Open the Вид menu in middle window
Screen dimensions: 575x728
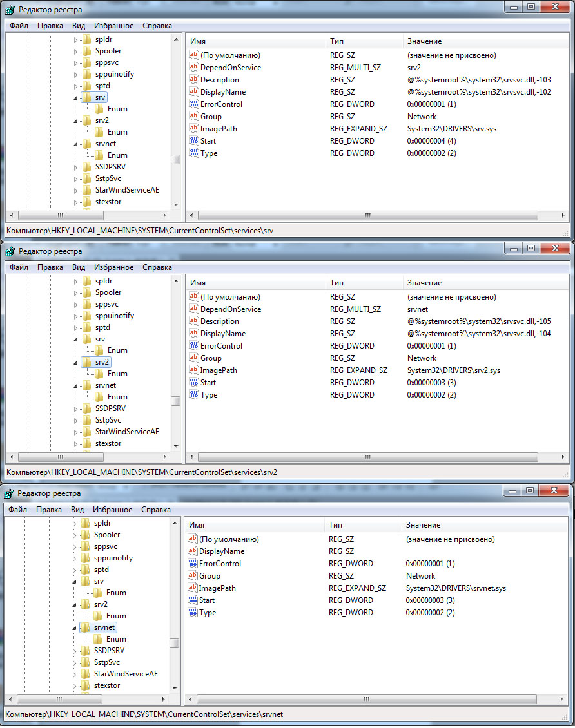coord(79,267)
